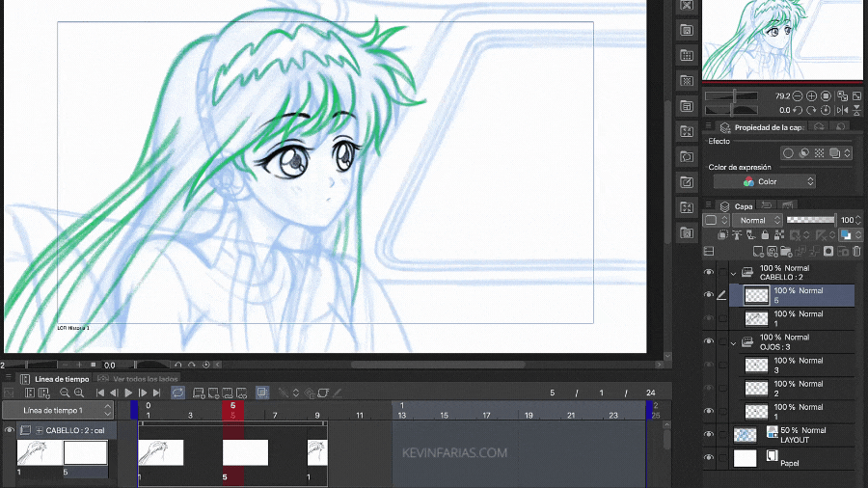Select the LAYOUT layer
This screenshot has width=868, height=488.
pyautogui.click(x=792, y=435)
